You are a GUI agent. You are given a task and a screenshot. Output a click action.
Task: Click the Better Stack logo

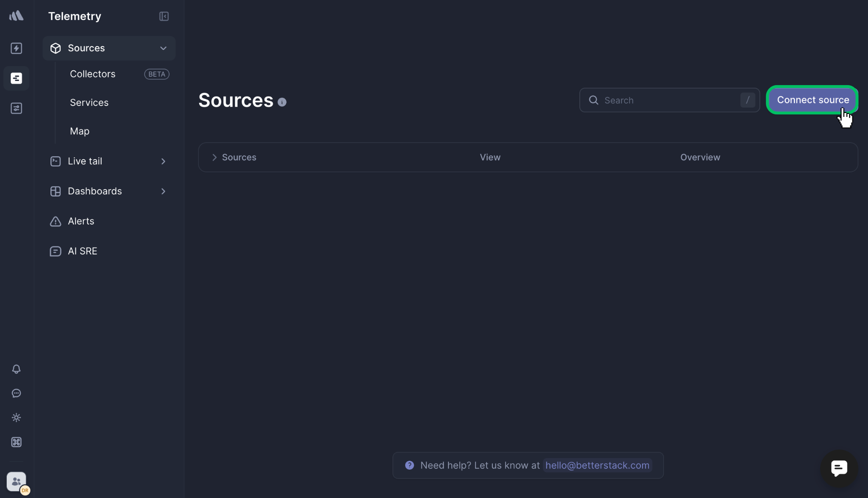[x=16, y=15]
